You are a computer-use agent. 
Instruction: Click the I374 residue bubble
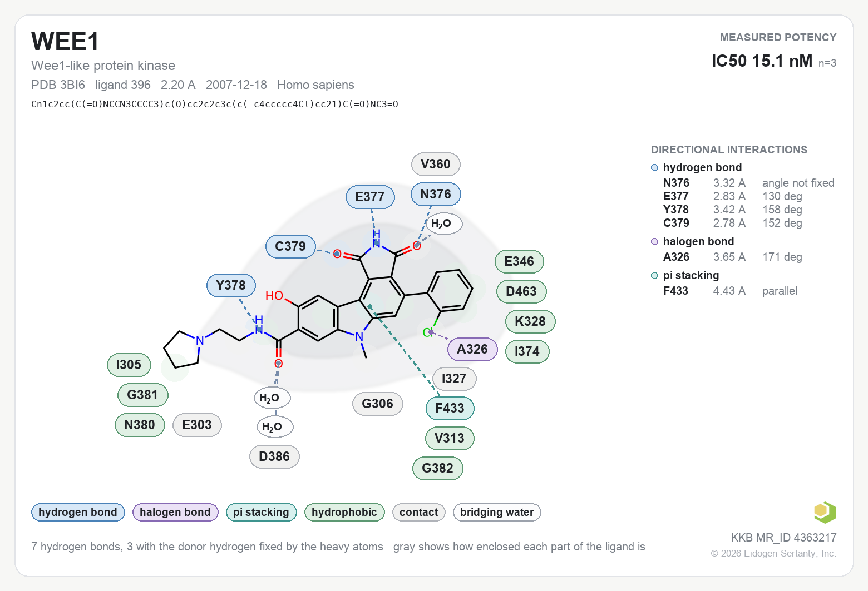[x=527, y=351]
